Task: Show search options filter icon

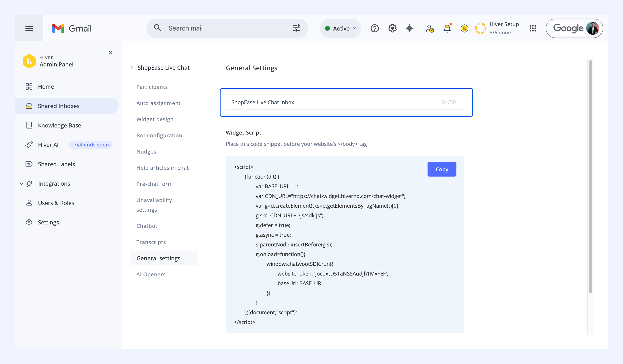Action: (x=296, y=28)
